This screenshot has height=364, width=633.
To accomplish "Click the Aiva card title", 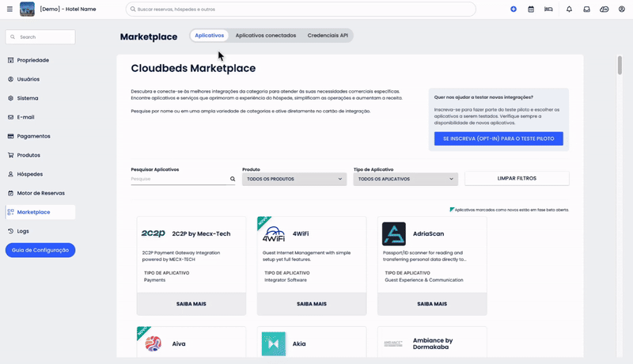I will coord(179,344).
